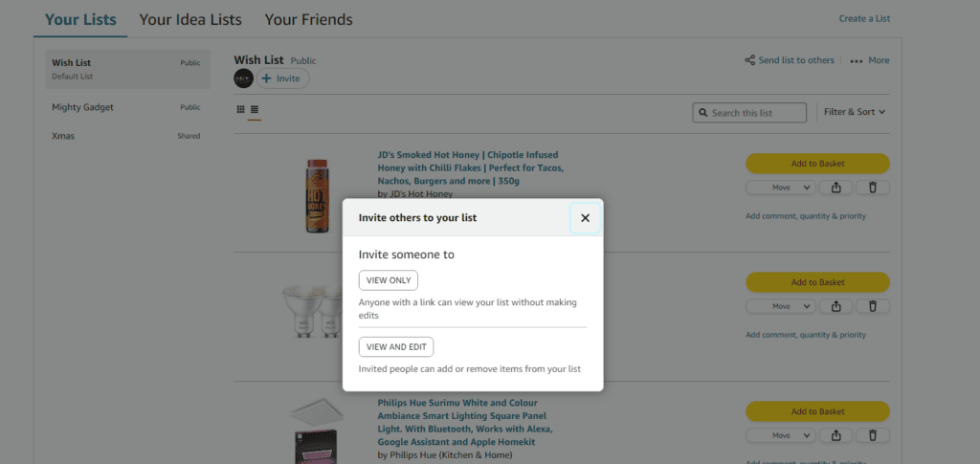Expand the Filter & Sort dropdown
This screenshot has height=464, width=980.
pos(855,112)
